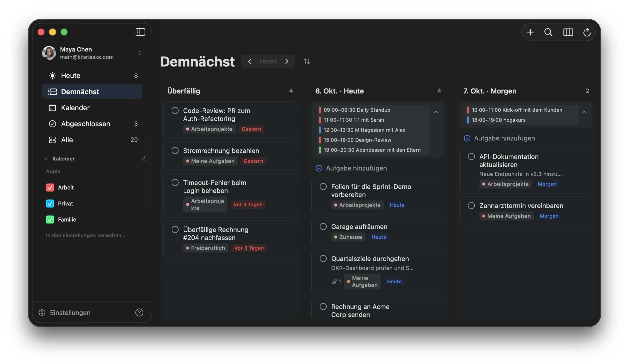Click the attachment paperclip on Quartalsziele
This screenshot has width=629, height=364.
pos(334,281)
